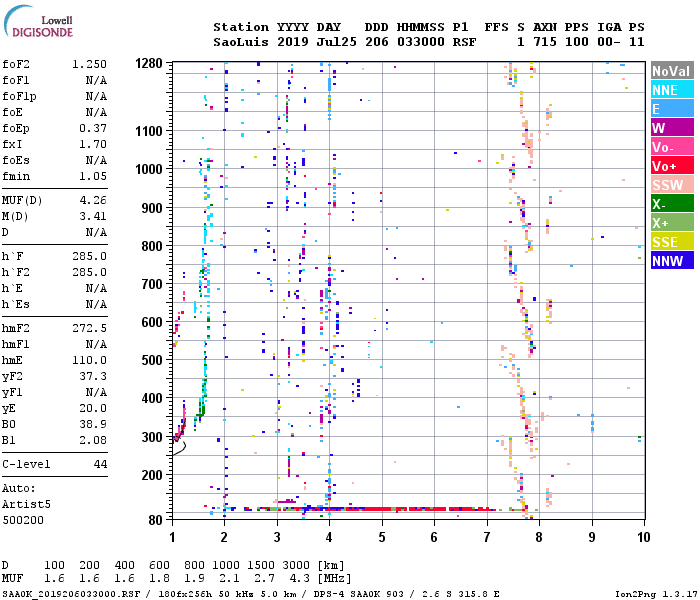
Task: Click the foF2 value 1.250
Action: (x=89, y=64)
